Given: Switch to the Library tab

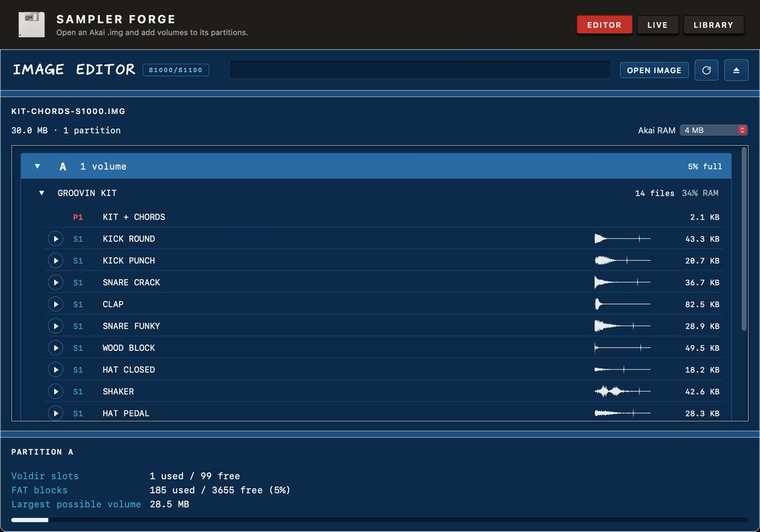Looking at the screenshot, I should click(713, 25).
